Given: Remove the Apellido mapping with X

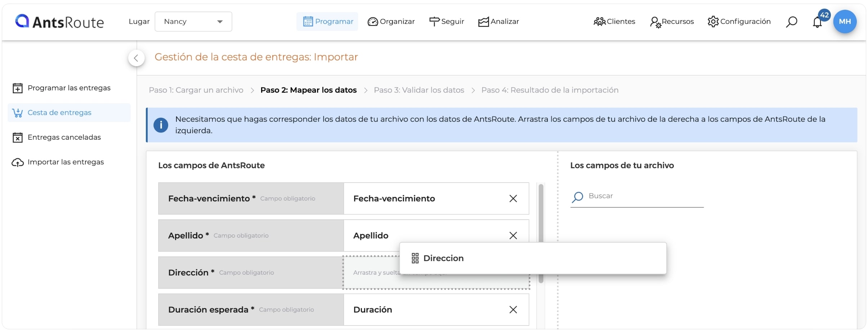Looking at the screenshot, I should click(513, 235).
